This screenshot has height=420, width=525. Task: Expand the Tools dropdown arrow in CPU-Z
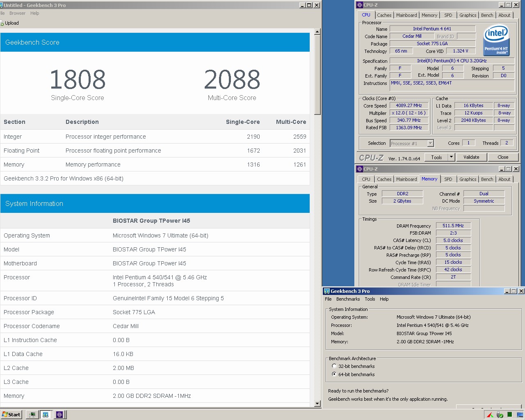[451, 157]
